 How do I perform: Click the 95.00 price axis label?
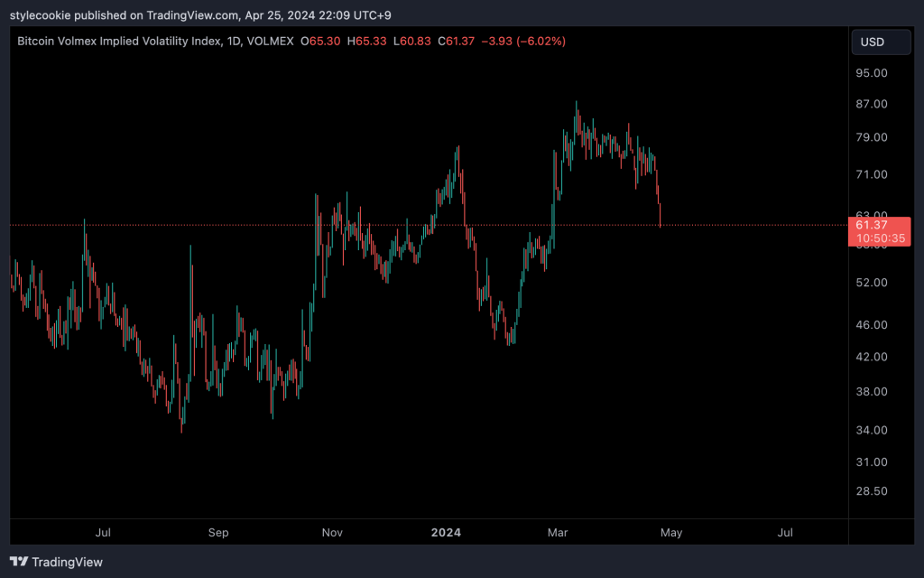872,73
